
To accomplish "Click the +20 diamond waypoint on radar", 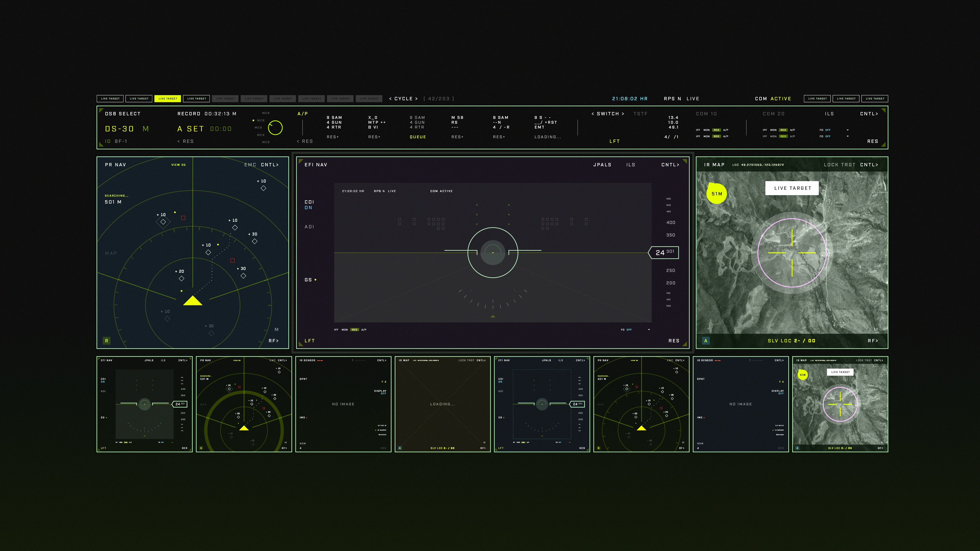I will pyautogui.click(x=181, y=278).
